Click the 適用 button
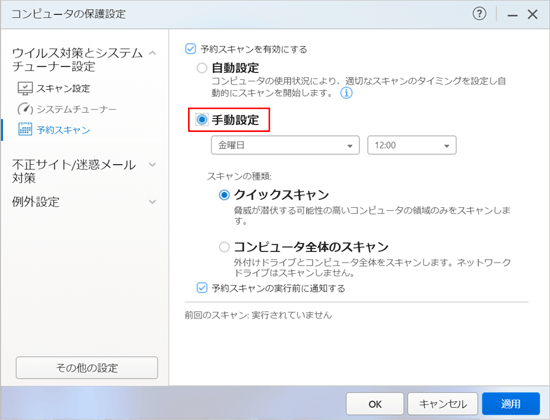 pyautogui.click(x=511, y=404)
